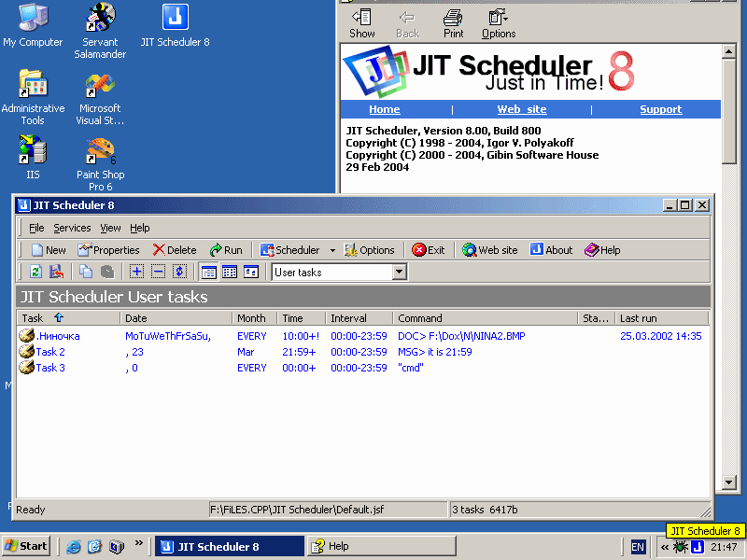Viewport: 747px width, 560px height.
Task: Click the JIT Scheduler 8 taskbar button
Action: pos(230,546)
